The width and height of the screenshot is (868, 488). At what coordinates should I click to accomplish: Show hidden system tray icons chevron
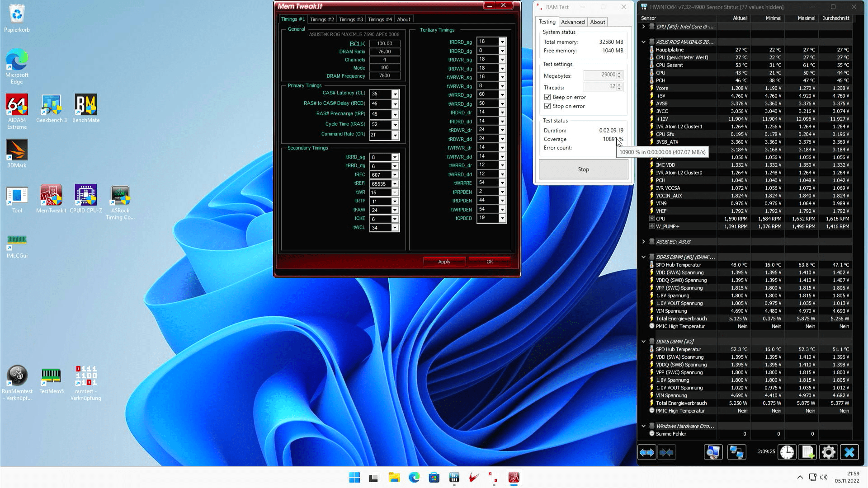click(x=800, y=478)
